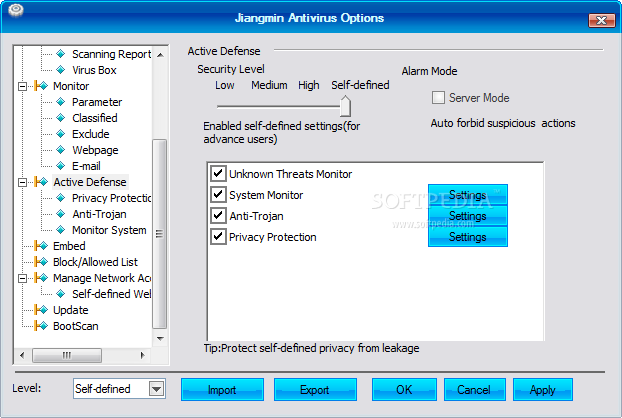622x418 pixels.
Task: Uncheck the Anti-Trojan checkbox in list
Action: pos(218,215)
